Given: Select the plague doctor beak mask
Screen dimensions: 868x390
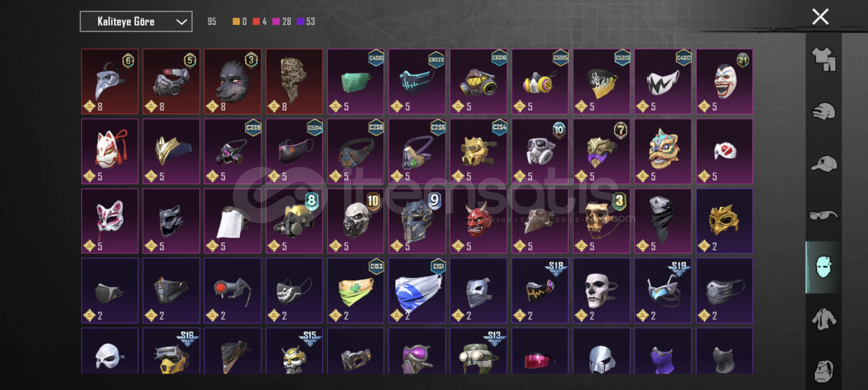Looking at the screenshot, I should click(x=110, y=82).
